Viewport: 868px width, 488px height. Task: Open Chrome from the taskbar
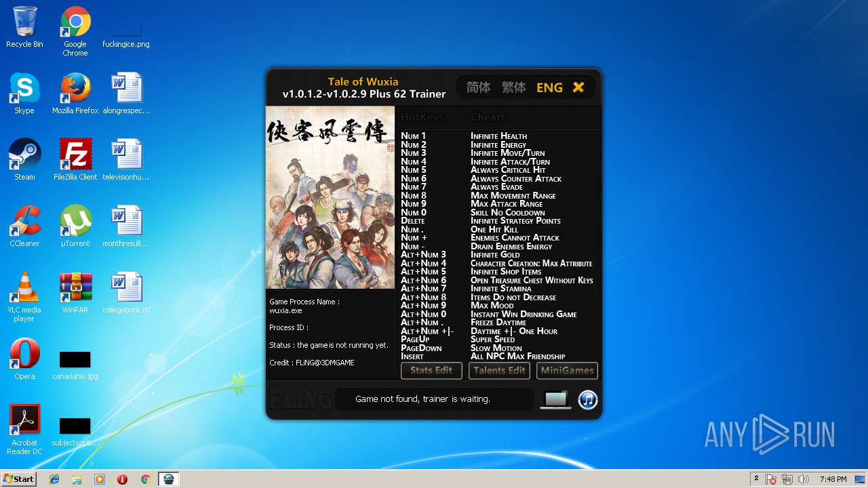(145, 479)
